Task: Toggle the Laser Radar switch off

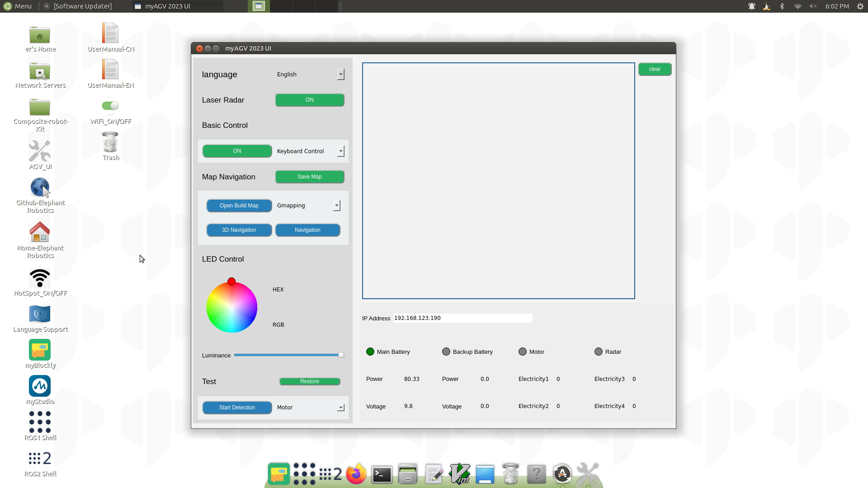Action: tap(309, 100)
